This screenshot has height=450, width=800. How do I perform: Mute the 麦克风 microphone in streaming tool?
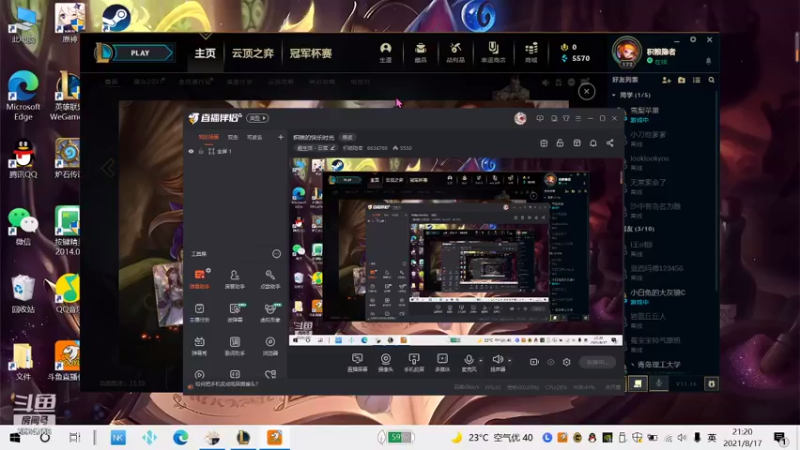pyautogui.click(x=468, y=362)
